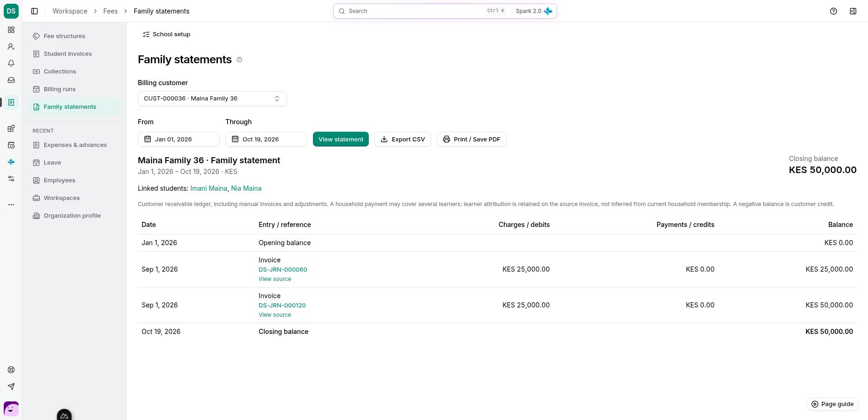This screenshot has width=868, height=420.
Task: Open the more options ellipsis in rail
Action: pyautogui.click(x=11, y=205)
